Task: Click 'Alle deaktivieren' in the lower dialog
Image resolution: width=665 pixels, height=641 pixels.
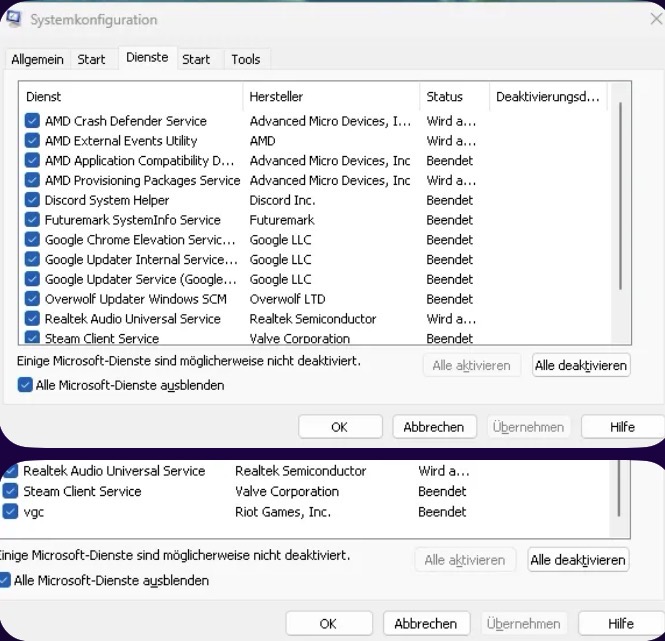Action: [x=578, y=560]
